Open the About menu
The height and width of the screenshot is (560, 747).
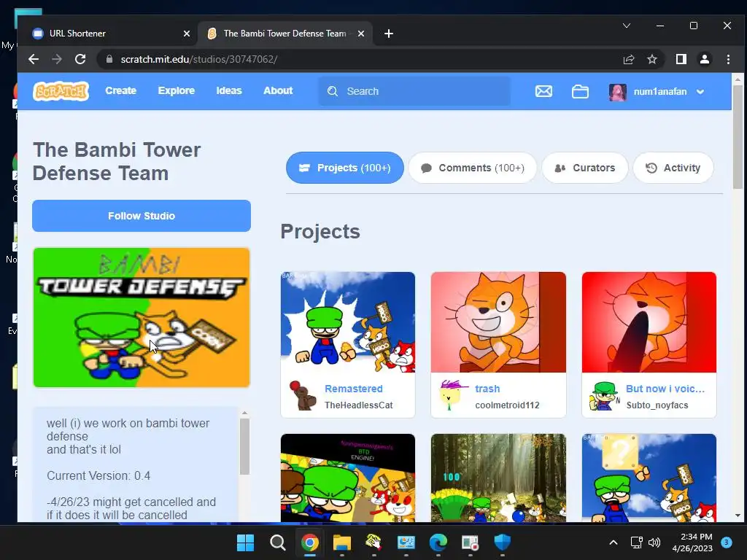coord(278,90)
